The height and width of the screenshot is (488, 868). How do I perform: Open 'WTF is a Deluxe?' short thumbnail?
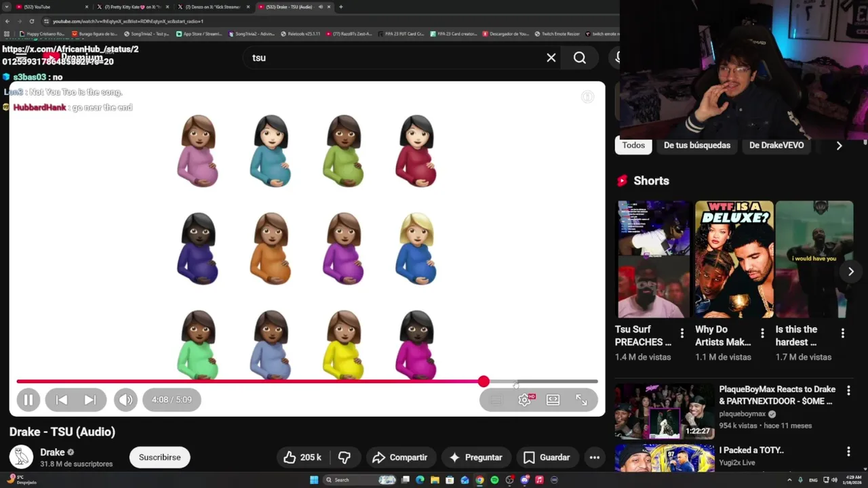tap(734, 259)
